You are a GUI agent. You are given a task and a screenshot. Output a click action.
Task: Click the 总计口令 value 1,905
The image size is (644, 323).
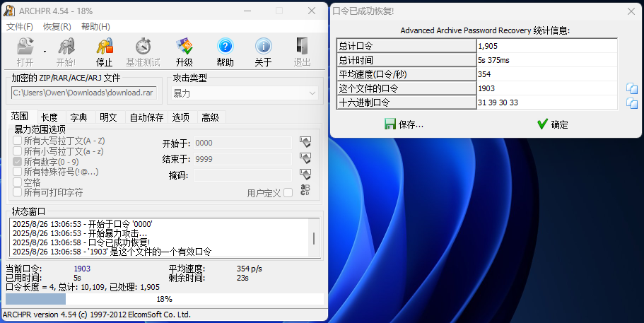pos(547,46)
